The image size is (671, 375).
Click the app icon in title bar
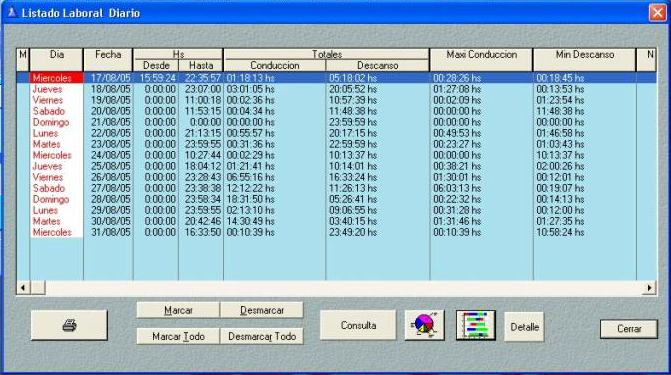coord(12,13)
